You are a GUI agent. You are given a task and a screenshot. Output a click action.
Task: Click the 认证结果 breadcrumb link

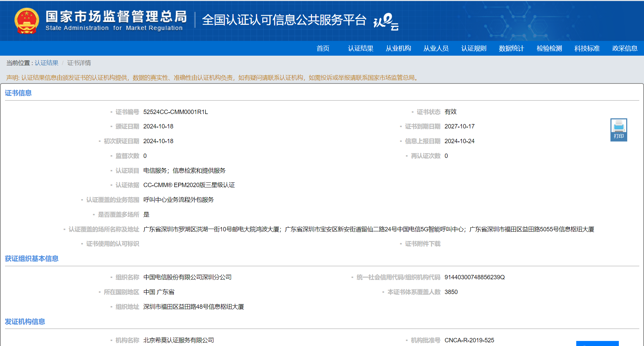(x=46, y=63)
